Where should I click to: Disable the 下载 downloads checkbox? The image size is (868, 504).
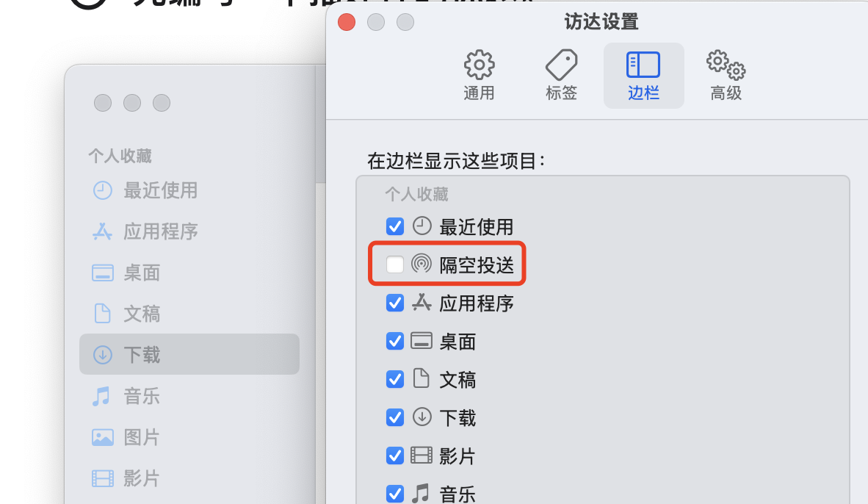pyautogui.click(x=394, y=417)
